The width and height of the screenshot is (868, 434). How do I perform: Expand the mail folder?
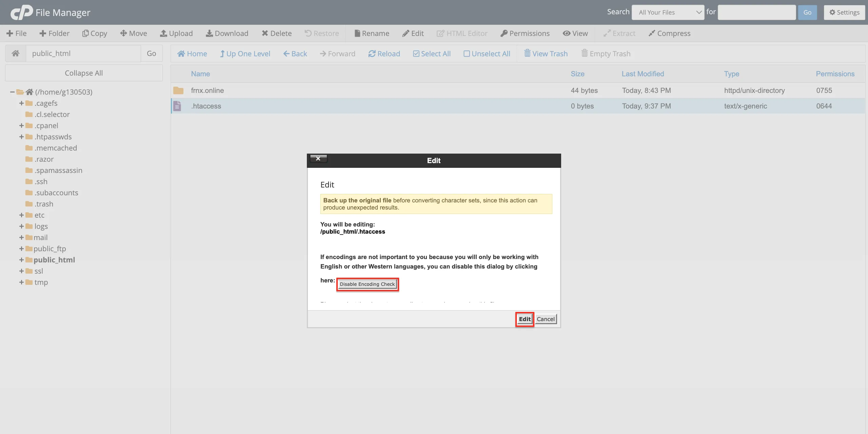coord(21,237)
